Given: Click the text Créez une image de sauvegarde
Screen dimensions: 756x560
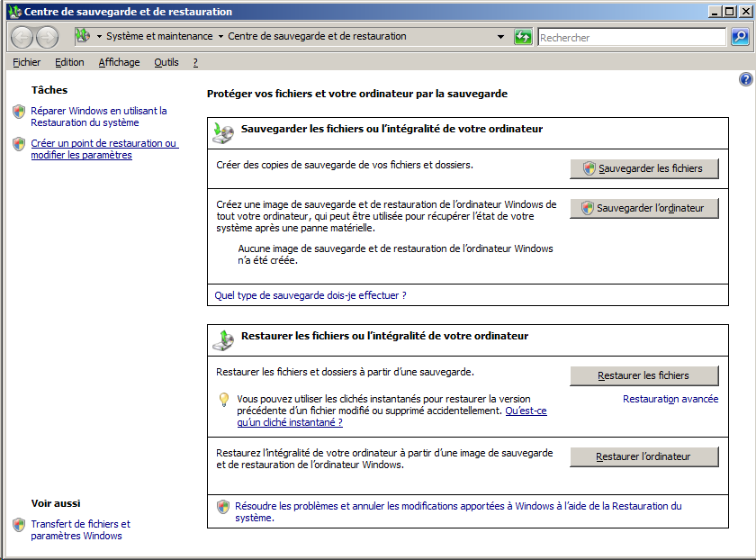Looking at the screenshot, I should point(386,216).
